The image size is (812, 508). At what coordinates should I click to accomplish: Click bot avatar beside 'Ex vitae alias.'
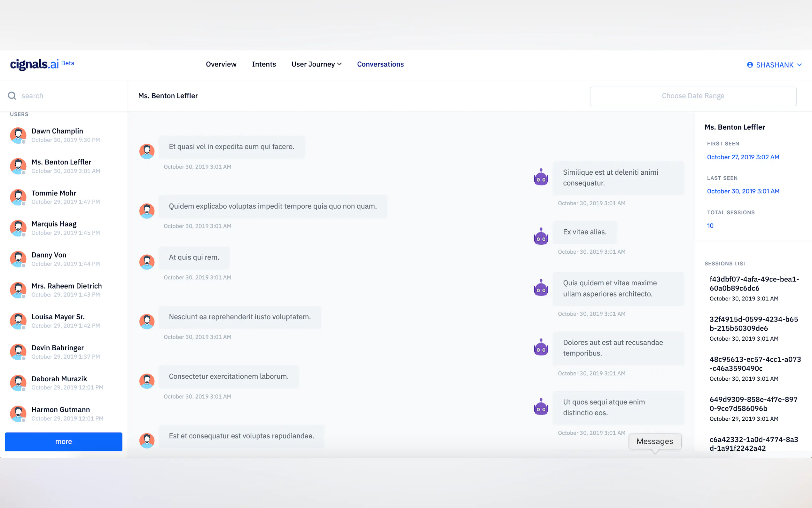pos(541,236)
